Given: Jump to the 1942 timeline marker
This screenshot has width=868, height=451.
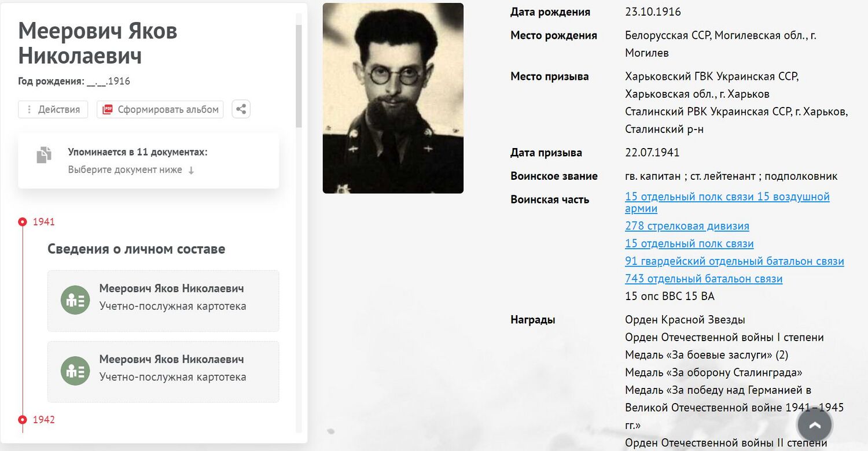Looking at the screenshot, I should click(x=23, y=420).
